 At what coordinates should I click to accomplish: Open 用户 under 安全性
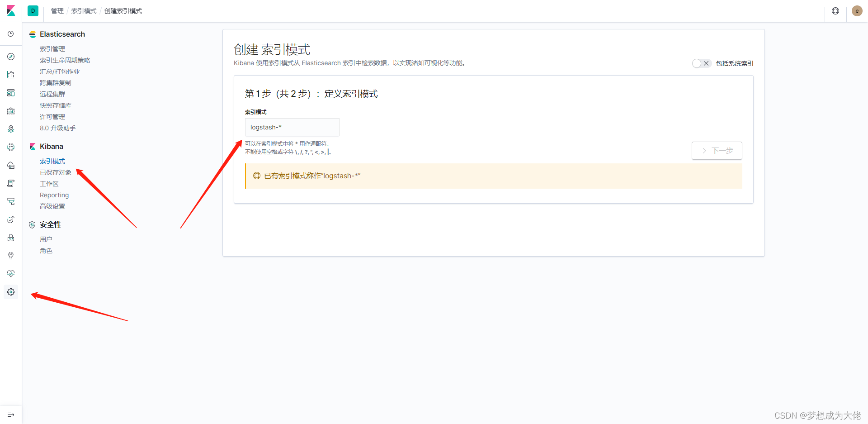[x=46, y=239]
